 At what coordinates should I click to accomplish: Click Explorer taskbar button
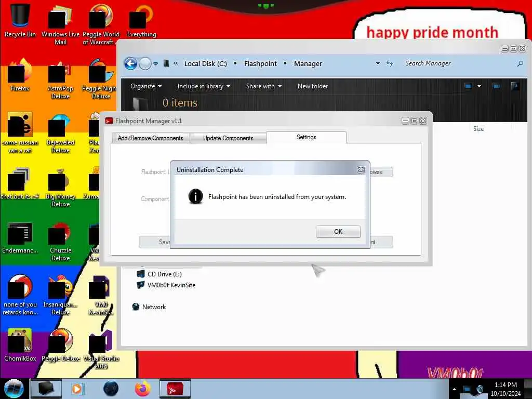pyautogui.click(x=46, y=389)
